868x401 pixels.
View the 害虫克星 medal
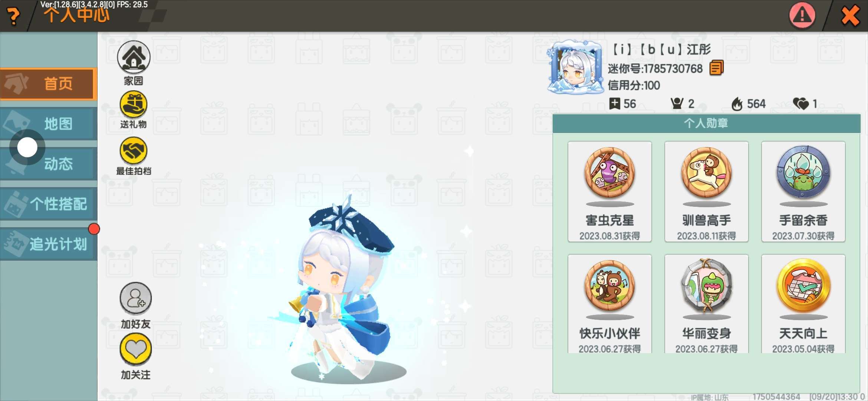point(609,192)
